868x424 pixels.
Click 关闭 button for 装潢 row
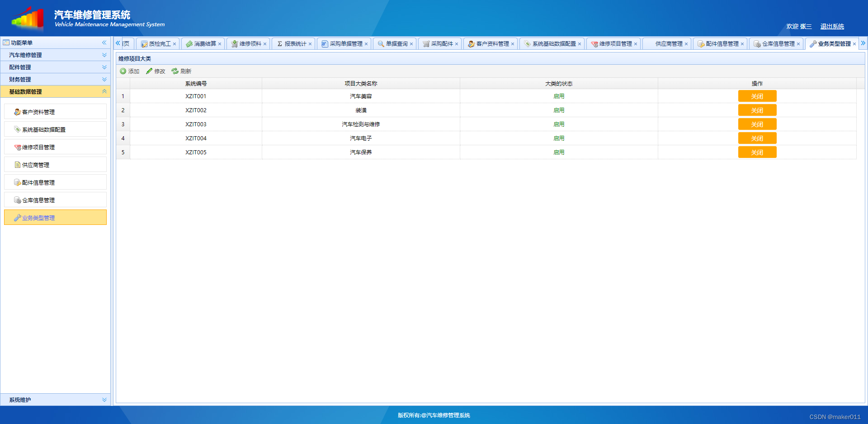point(757,110)
